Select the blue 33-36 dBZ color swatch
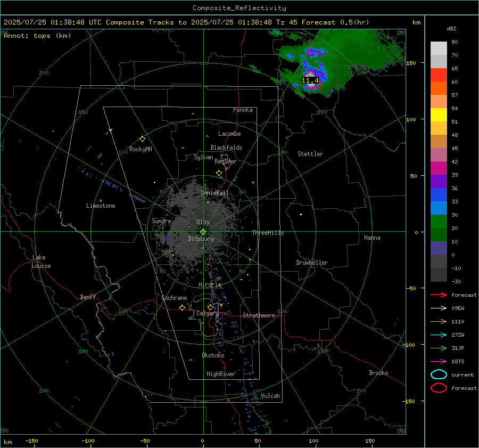The width and height of the screenshot is (479, 448). coord(439,194)
